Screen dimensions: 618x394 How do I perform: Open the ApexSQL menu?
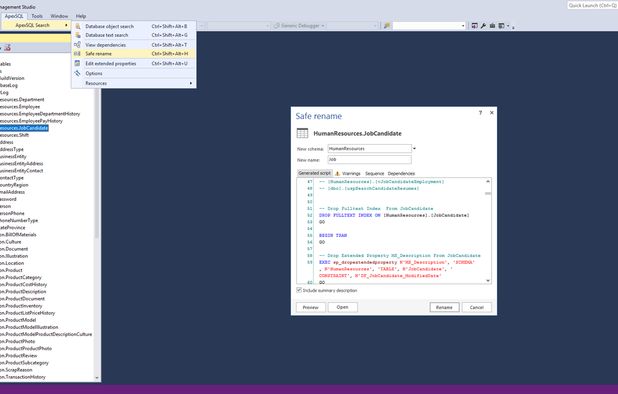[14, 16]
